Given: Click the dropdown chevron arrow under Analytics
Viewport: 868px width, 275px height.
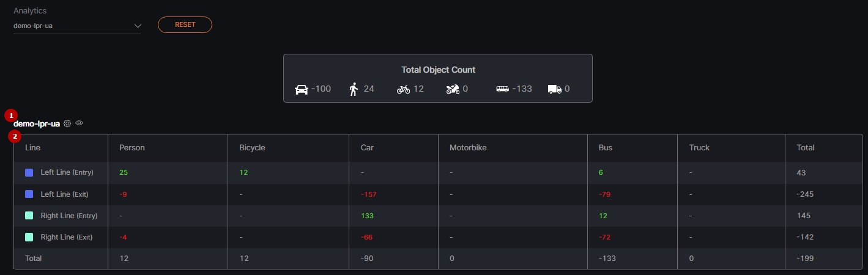Looking at the screenshot, I should click(x=138, y=26).
